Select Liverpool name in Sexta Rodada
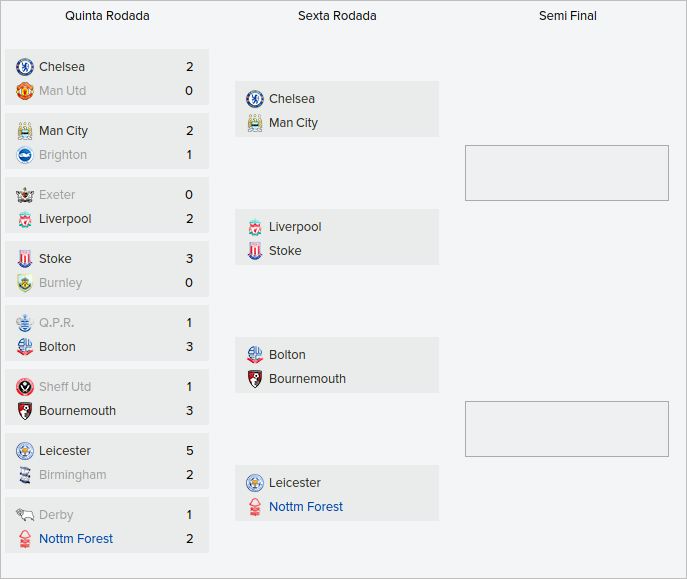687x579 pixels. pos(295,227)
